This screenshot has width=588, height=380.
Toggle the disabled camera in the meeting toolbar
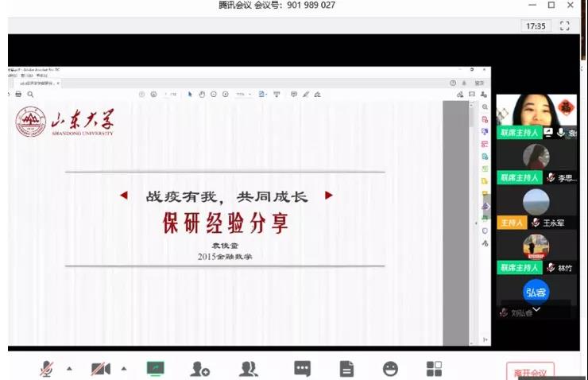click(101, 369)
